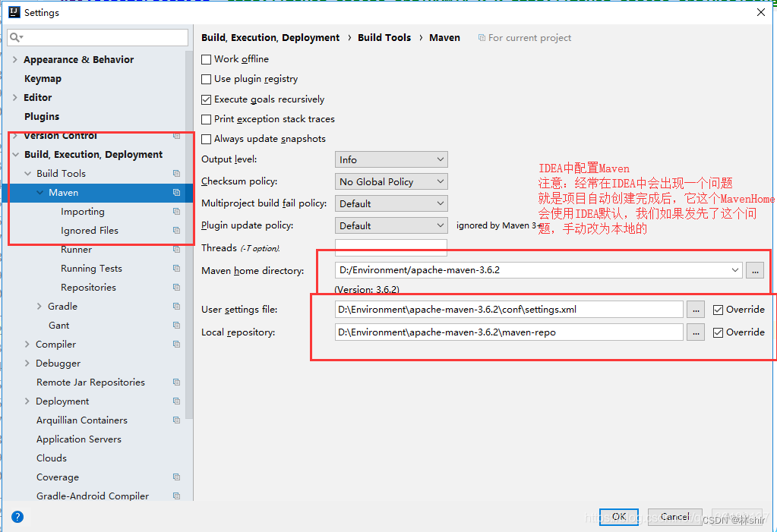Open Ignored Files under Maven

90,231
